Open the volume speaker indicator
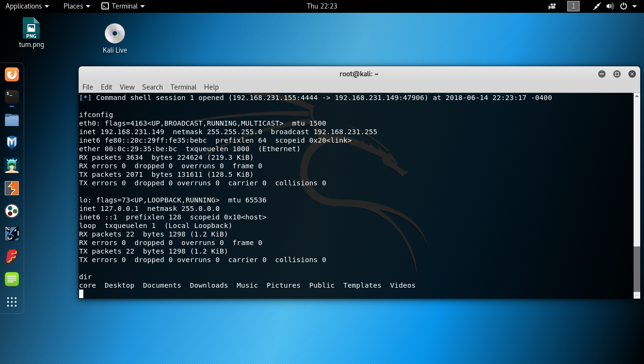This screenshot has height=364, width=644. [x=610, y=6]
